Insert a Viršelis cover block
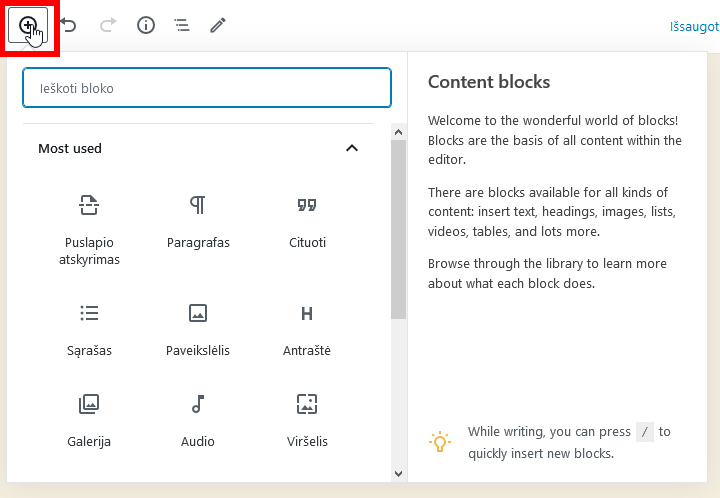Screen dimensions: 720x498 coord(307,420)
